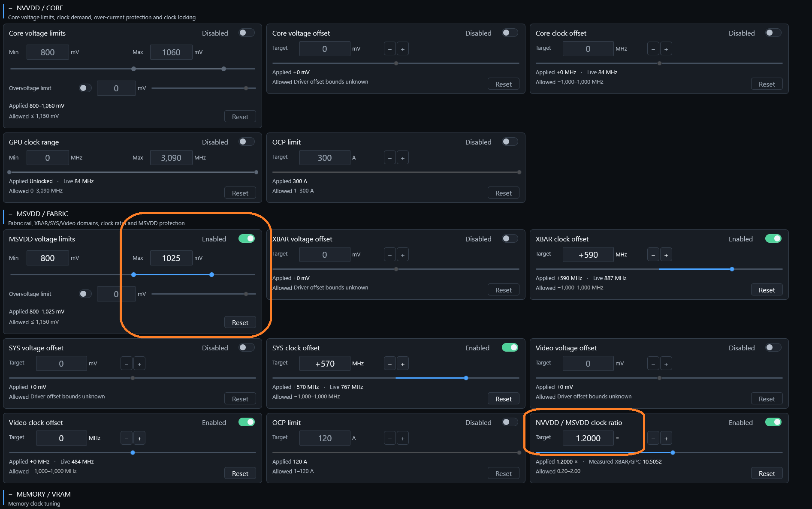Disable the MSVDD voltage limits toggle

click(x=247, y=239)
